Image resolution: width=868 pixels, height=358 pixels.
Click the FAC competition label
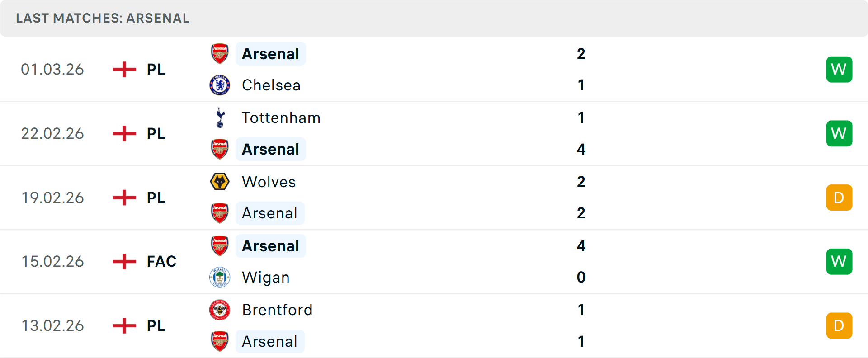pyautogui.click(x=161, y=261)
